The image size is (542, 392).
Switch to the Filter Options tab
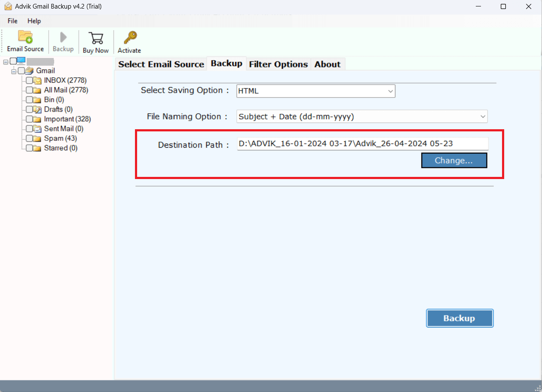tap(279, 64)
